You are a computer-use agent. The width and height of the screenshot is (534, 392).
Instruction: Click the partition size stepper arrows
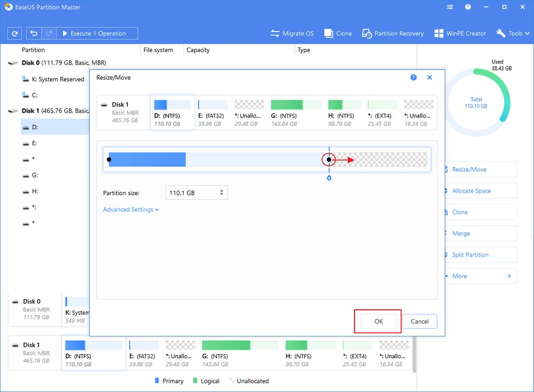pyautogui.click(x=222, y=192)
